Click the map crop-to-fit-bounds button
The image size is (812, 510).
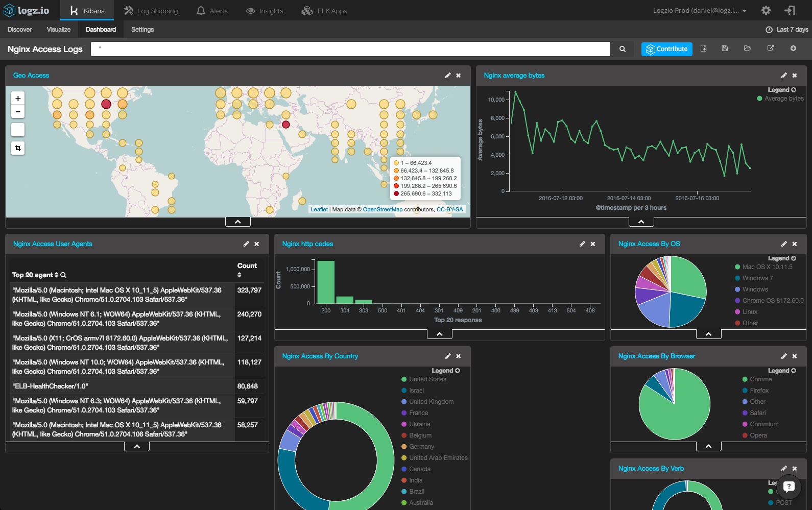pyautogui.click(x=18, y=148)
